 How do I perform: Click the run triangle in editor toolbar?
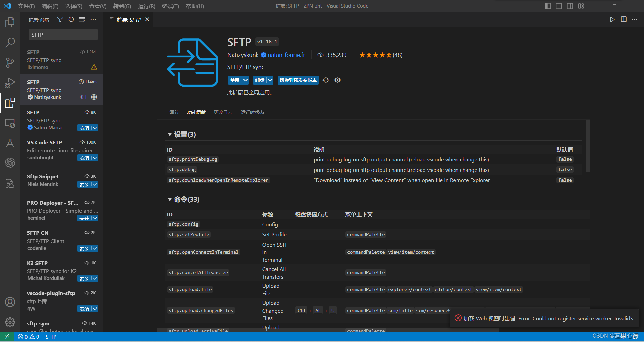click(612, 19)
